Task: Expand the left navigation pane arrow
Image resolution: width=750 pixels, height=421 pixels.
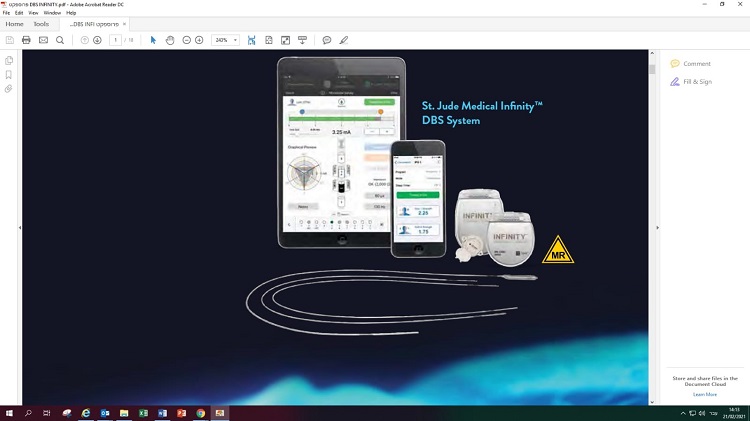Action: click(20, 228)
